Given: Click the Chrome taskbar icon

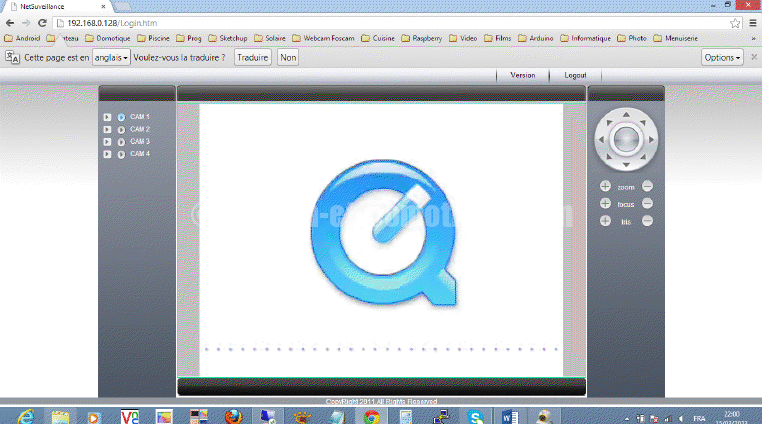Looking at the screenshot, I should tap(371, 417).
